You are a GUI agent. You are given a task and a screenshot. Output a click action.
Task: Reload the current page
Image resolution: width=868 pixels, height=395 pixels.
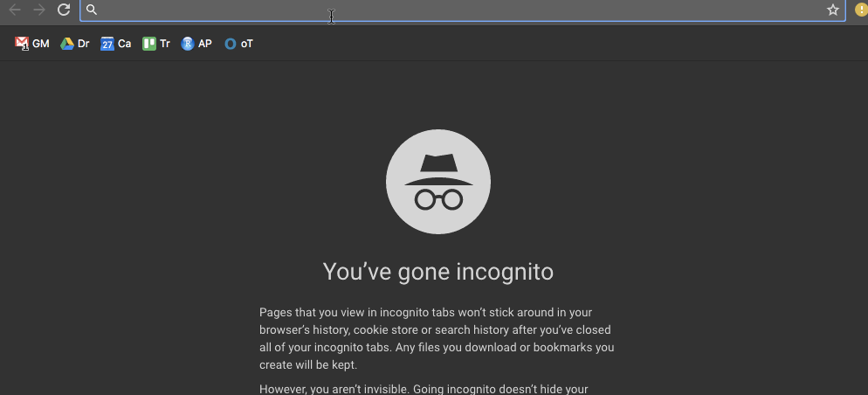point(64,10)
